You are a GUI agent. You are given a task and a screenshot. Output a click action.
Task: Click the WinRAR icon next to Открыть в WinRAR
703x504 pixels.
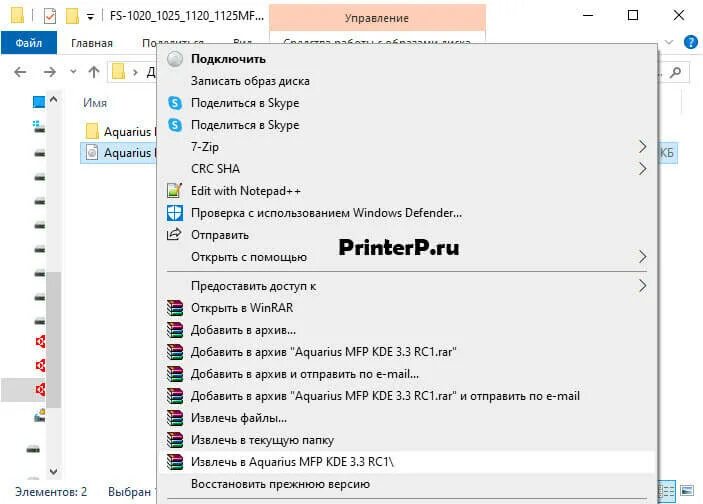click(x=175, y=308)
